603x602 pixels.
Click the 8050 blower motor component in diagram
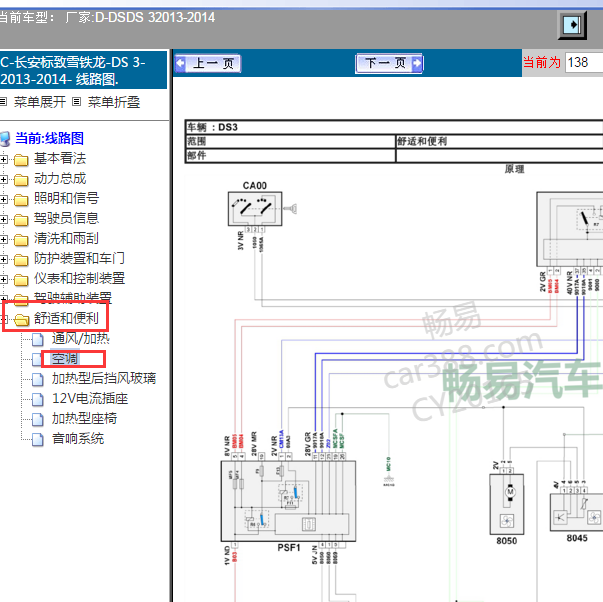506,504
